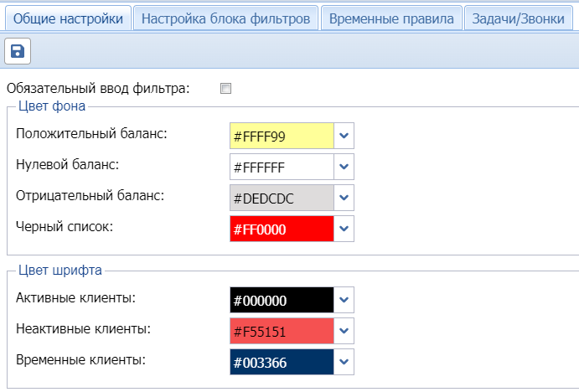Screen dimensions: 579x392
Task: Click the white #FFFFFF color field
Action: pyautogui.click(x=282, y=167)
